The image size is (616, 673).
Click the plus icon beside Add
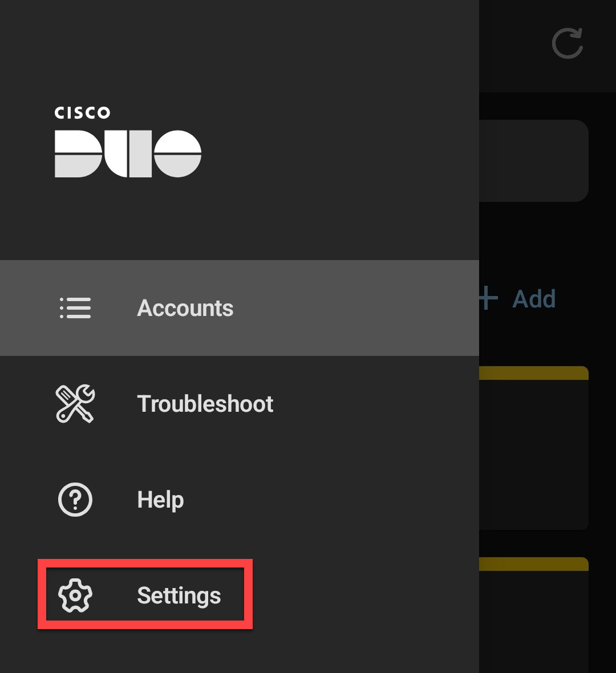[488, 298]
